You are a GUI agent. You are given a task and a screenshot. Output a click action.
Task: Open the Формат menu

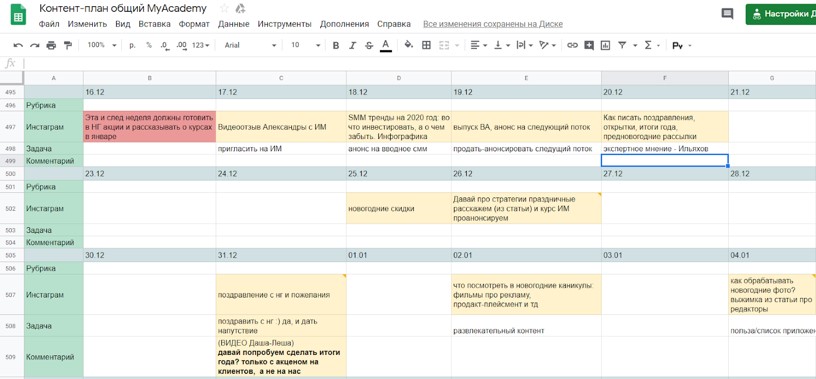(x=194, y=24)
